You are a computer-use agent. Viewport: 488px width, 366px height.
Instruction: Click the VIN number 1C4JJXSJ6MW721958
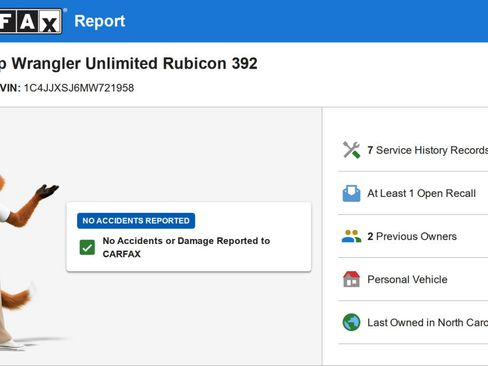pos(79,88)
